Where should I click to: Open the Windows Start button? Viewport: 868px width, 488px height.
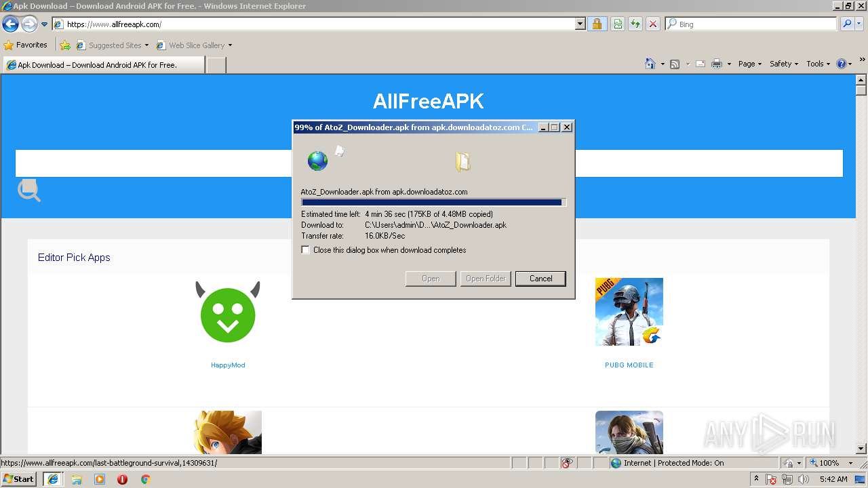(19, 479)
